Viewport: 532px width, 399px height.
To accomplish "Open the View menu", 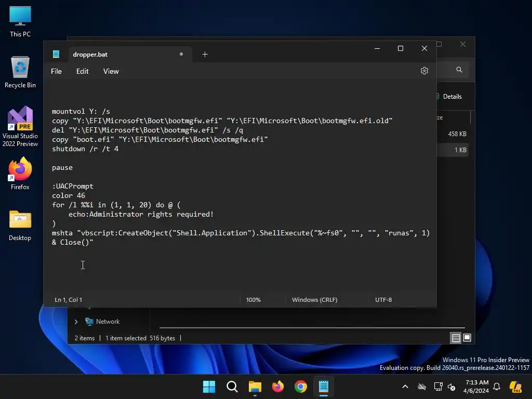I will click(111, 71).
